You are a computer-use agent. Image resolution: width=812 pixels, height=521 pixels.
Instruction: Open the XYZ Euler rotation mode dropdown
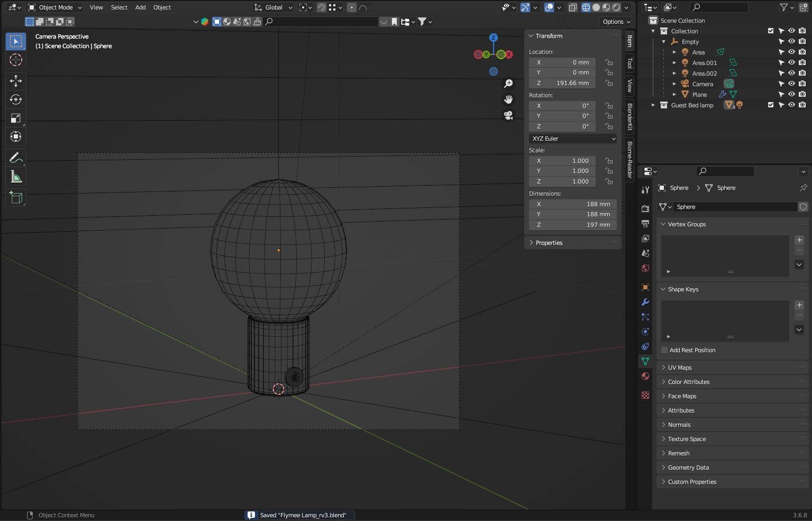(x=573, y=139)
